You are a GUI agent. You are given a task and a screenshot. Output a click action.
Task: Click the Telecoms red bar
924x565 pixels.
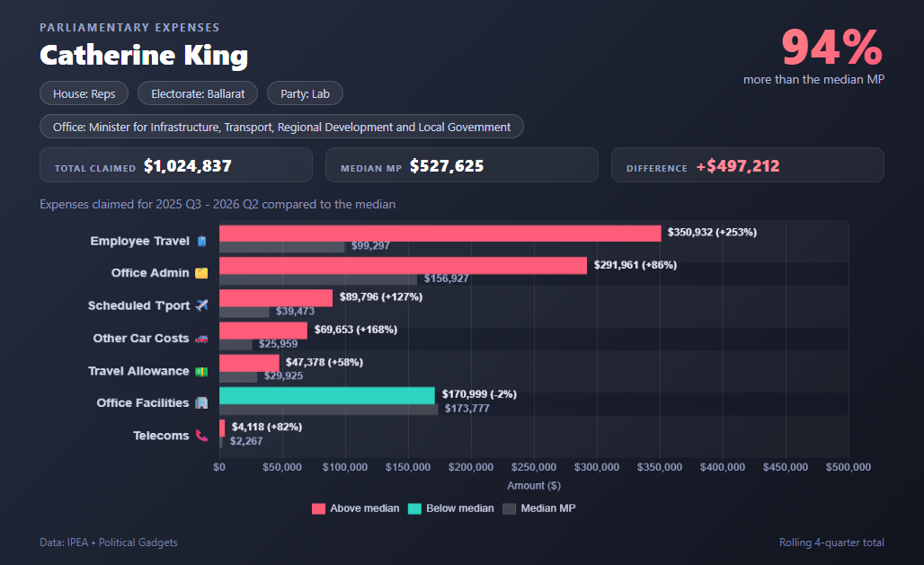[x=222, y=428]
